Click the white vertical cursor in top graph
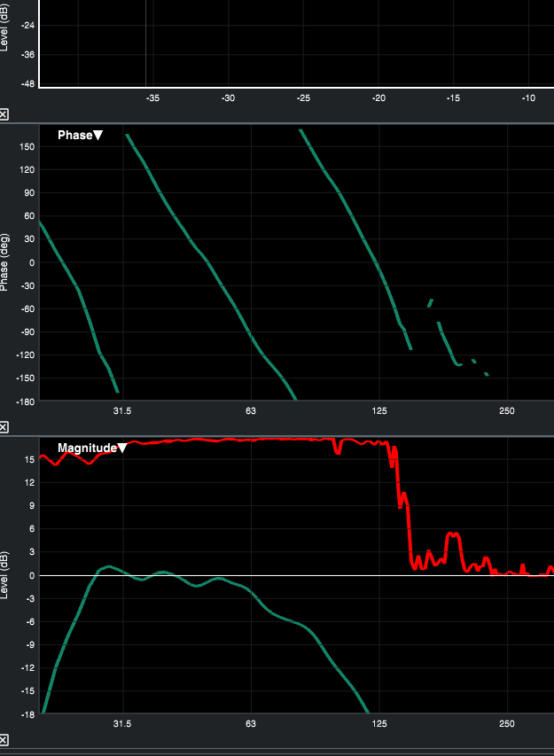 click(x=145, y=43)
